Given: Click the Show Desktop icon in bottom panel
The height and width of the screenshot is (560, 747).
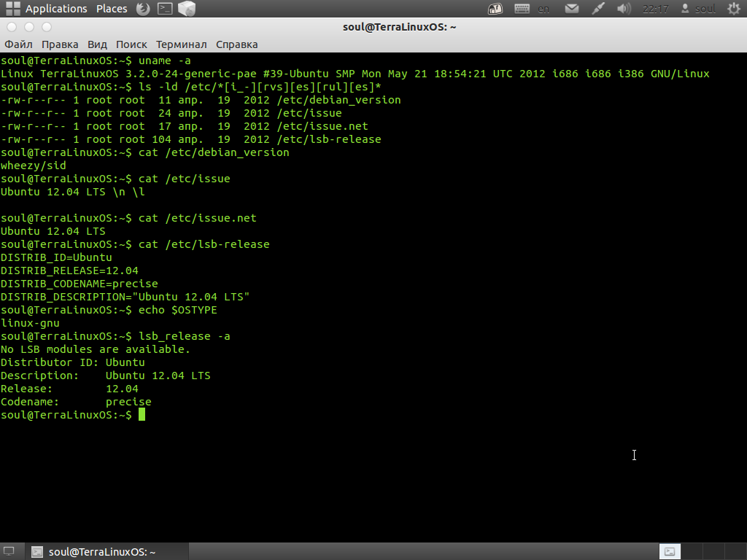Looking at the screenshot, I should tap(9, 551).
